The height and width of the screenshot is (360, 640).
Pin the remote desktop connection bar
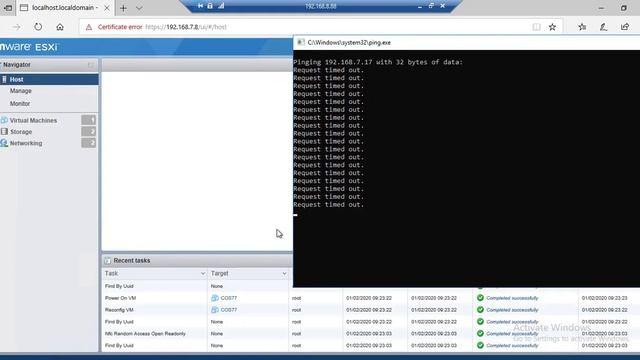(200, 6)
